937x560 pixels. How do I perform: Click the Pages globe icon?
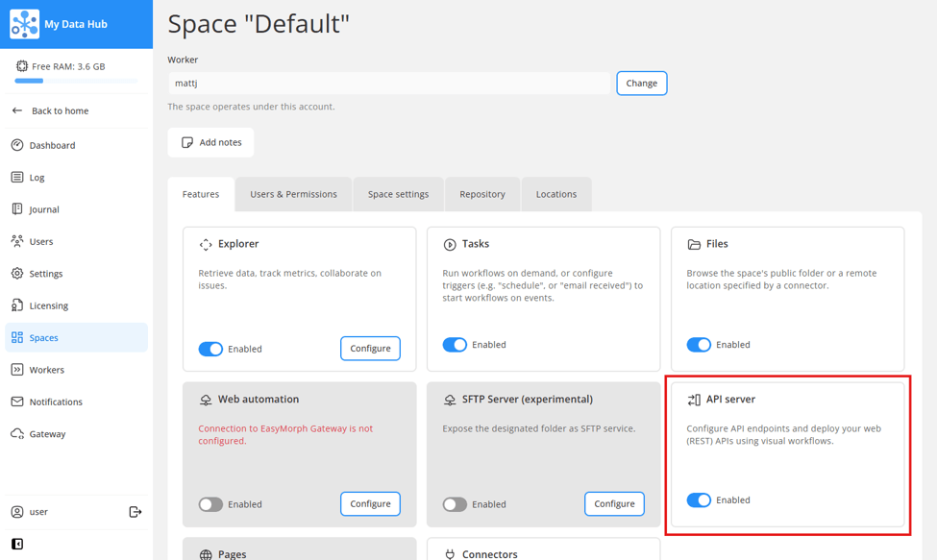tap(206, 554)
